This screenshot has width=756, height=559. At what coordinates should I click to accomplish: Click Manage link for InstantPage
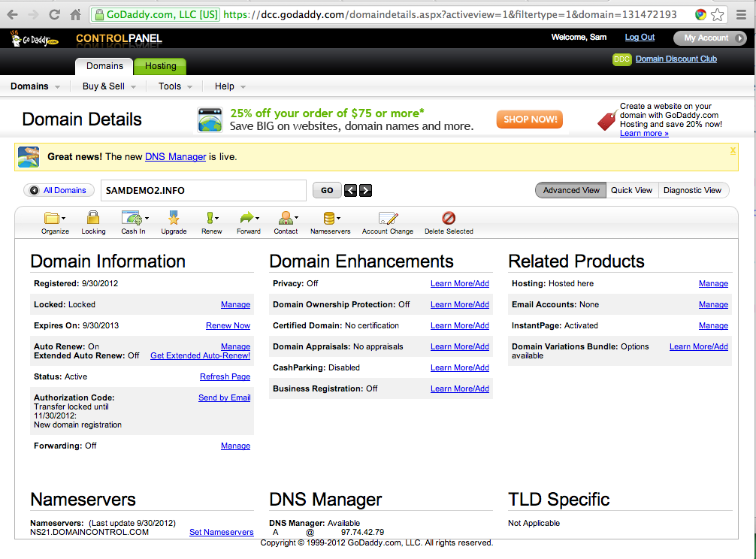coord(714,326)
